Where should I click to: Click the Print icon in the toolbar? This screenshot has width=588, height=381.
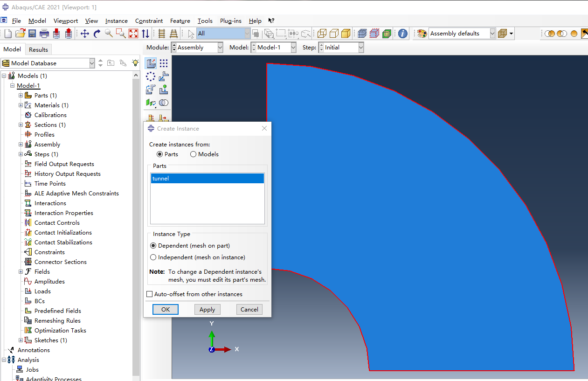[x=44, y=34]
